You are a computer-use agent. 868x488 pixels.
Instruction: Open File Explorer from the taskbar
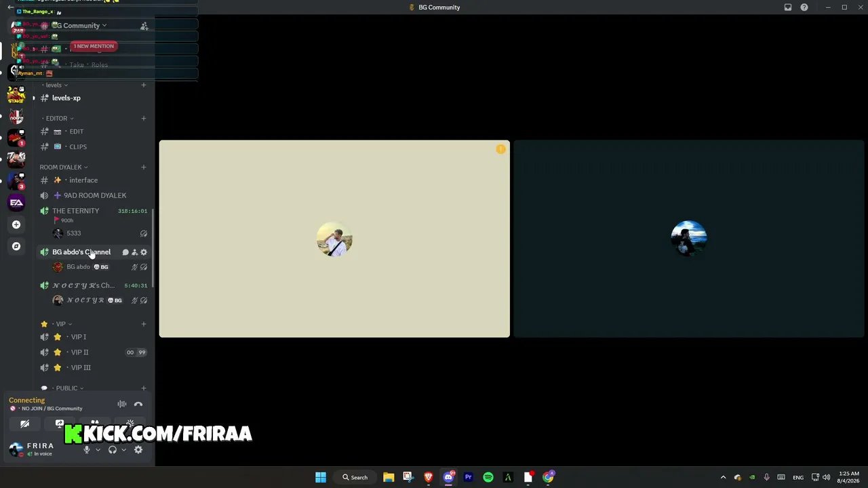(x=389, y=477)
